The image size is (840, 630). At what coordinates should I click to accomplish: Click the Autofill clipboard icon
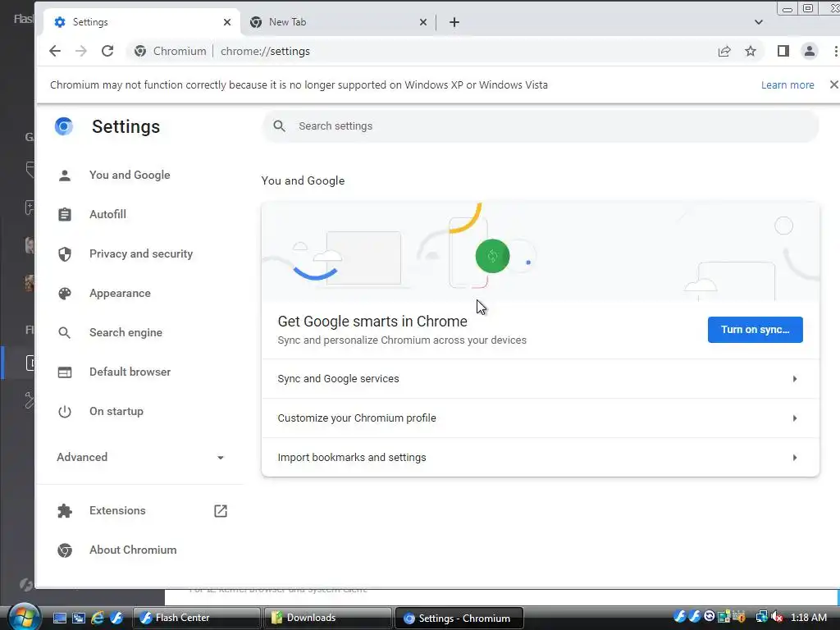(64, 214)
